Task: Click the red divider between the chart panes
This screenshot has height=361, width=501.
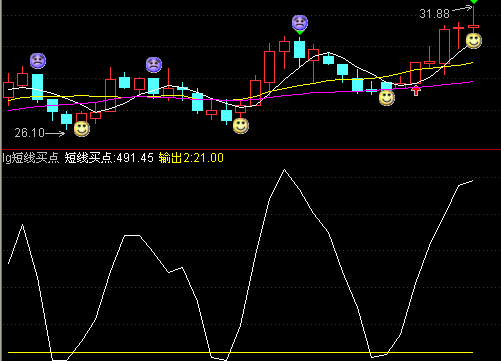Action: [x=251, y=149]
